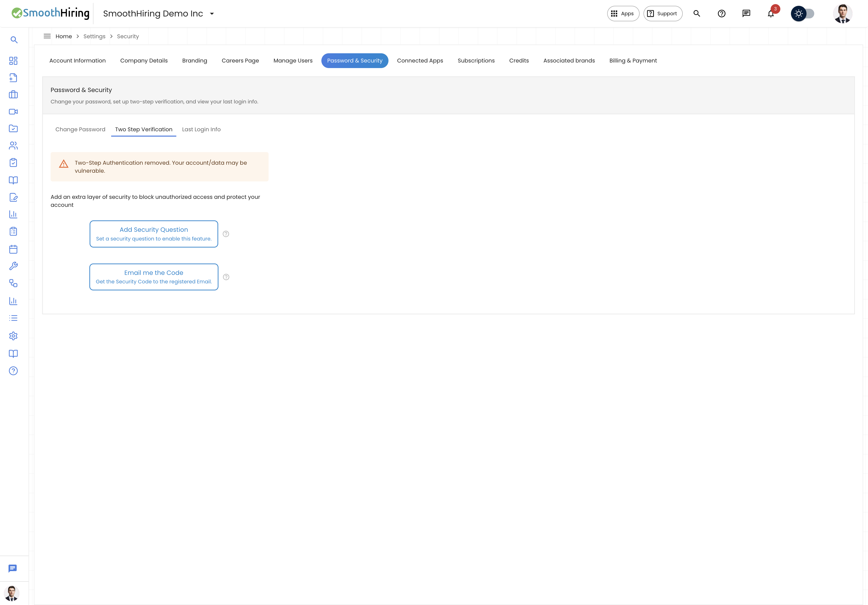Switch to the Change Password tab
The image size is (868, 605).
click(x=80, y=129)
